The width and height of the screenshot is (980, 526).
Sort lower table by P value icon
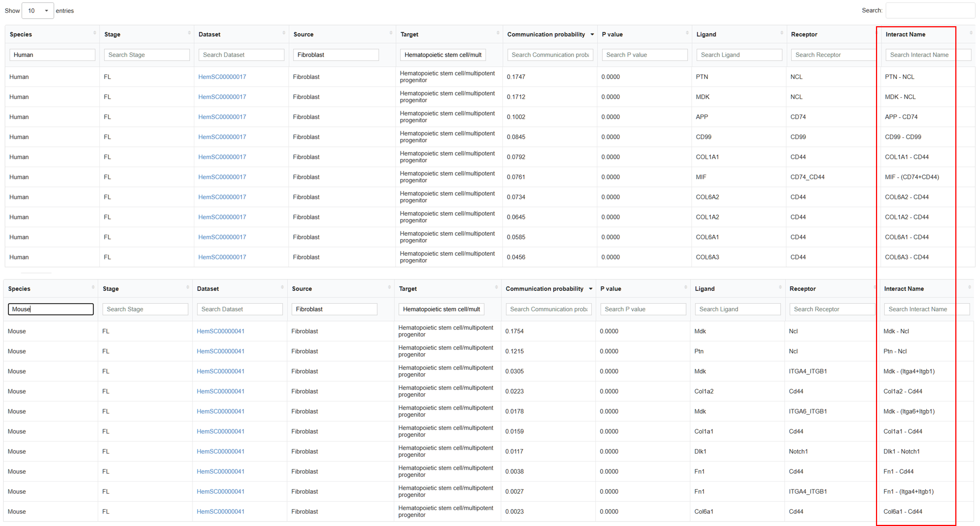point(686,287)
